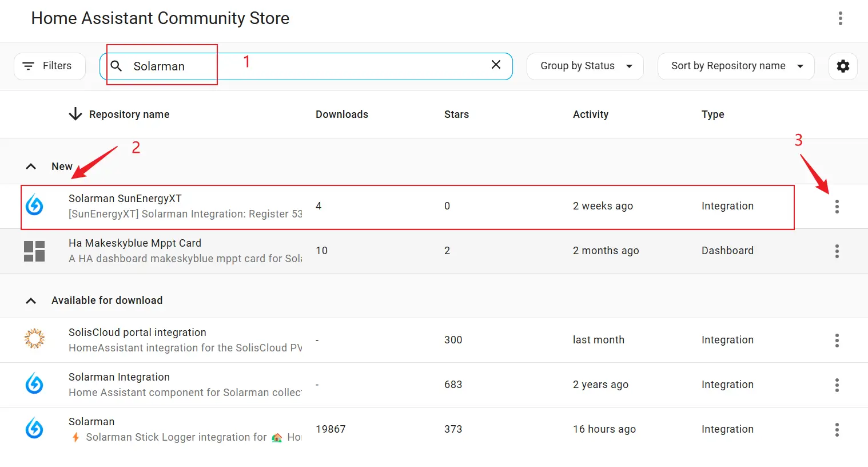Clear the Solarman search text
The image size is (868, 467).
click(496, 65)
